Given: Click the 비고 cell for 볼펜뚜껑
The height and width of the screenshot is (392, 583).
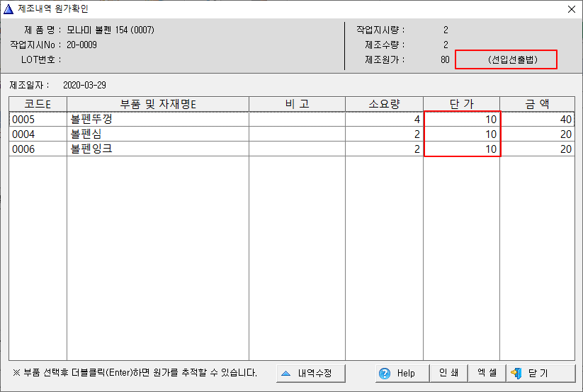Looking at the screenshot, I should (x=297, y=120).
